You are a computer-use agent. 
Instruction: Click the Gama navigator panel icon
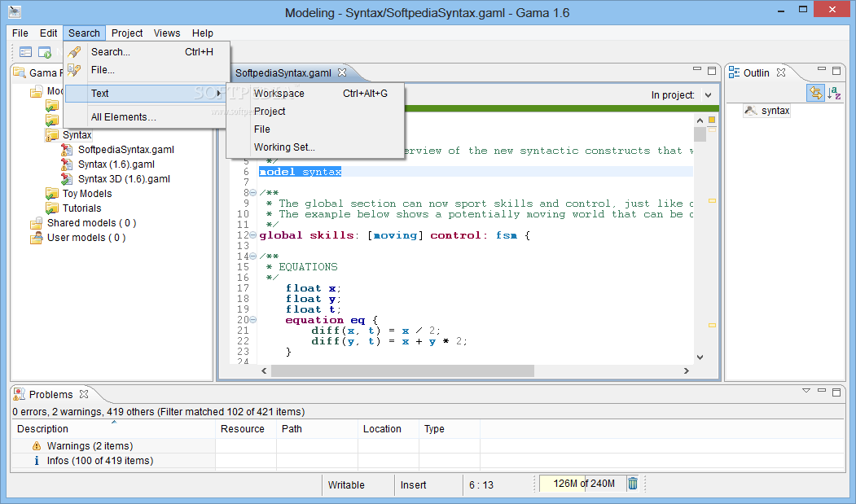tap(20, 72)
